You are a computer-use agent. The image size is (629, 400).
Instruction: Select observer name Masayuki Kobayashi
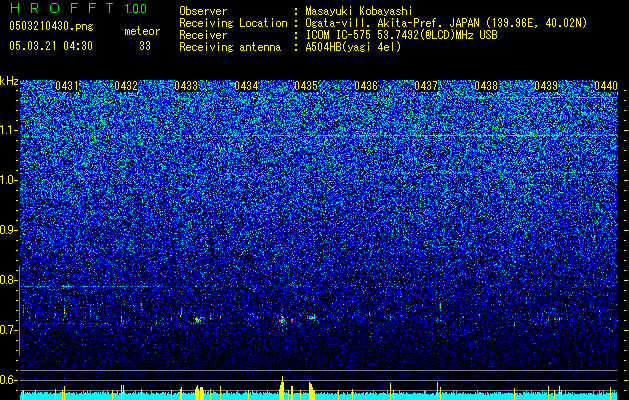coord(359,11)
